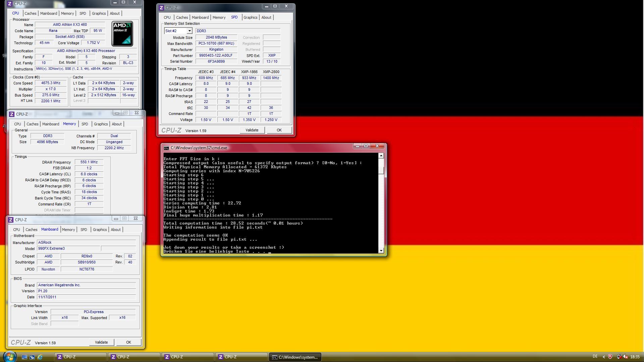
Task: Click the Part Number field 9905403-122.A00LF
Action: pyautogui.click(x=216, y=56)
